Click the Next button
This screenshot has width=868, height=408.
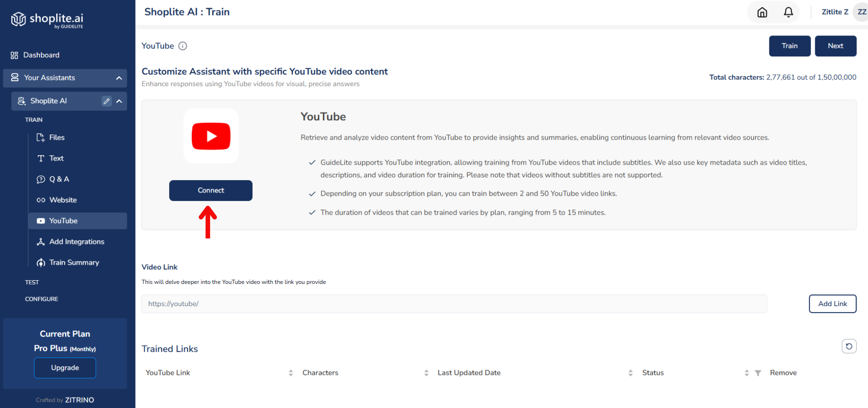pos(836,46)
